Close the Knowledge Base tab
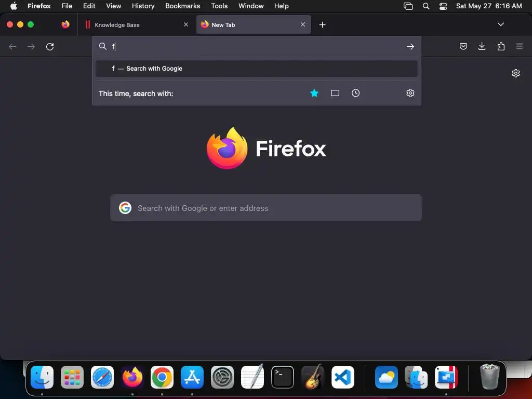Image resolution: width=532 pixels, height=399 pixels. tap(186, 24)
